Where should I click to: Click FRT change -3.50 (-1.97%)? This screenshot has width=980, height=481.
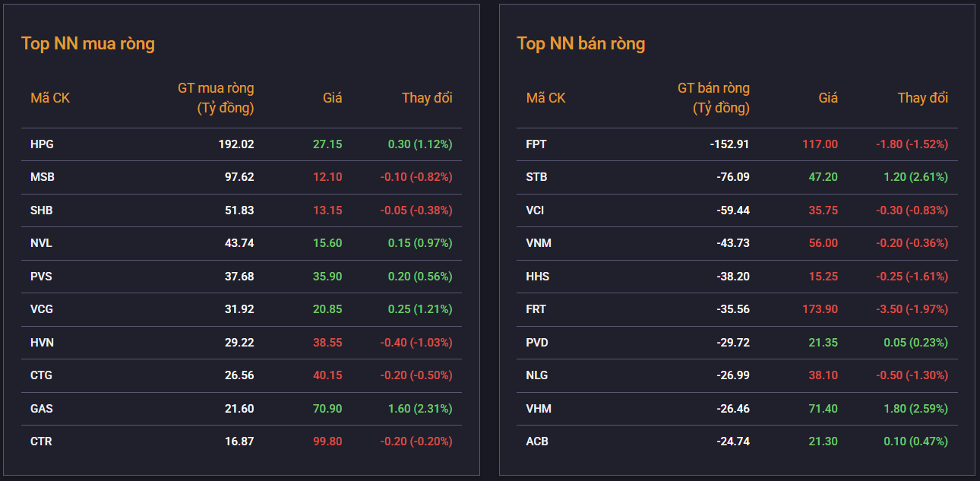(x=912, y=309)
